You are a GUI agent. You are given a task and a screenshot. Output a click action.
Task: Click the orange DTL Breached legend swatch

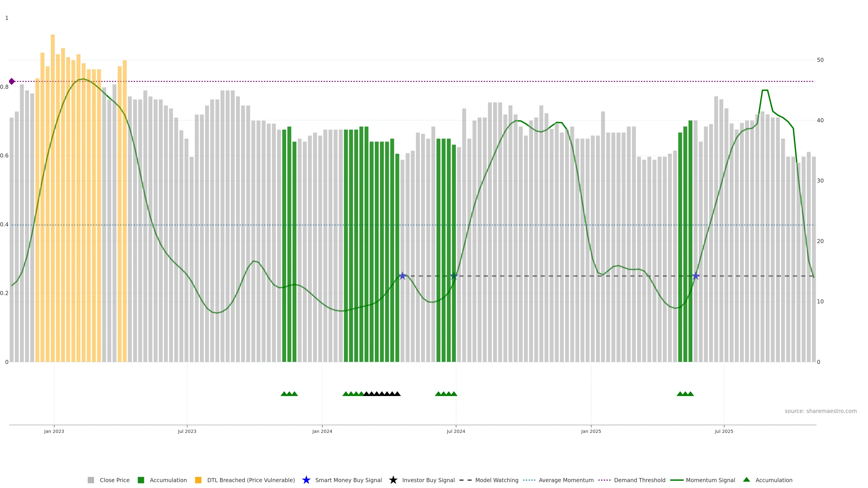pos(198,480)
